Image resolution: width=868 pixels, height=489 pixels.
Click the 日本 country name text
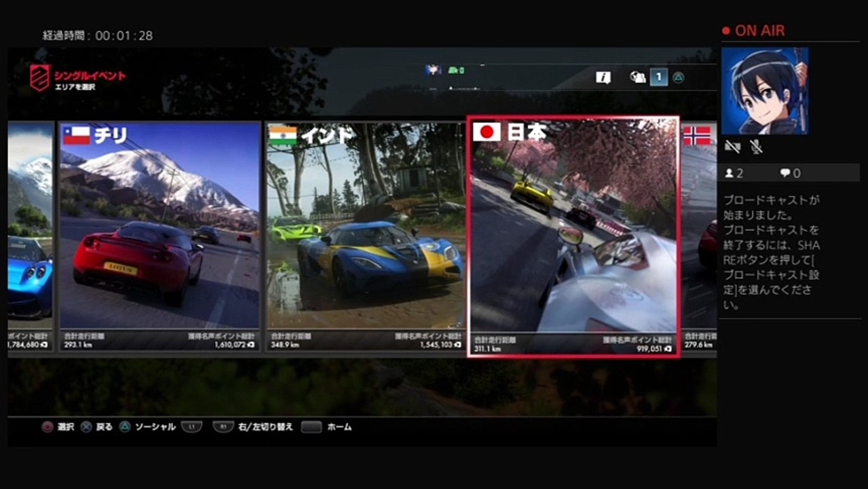[x=527, y=132]
